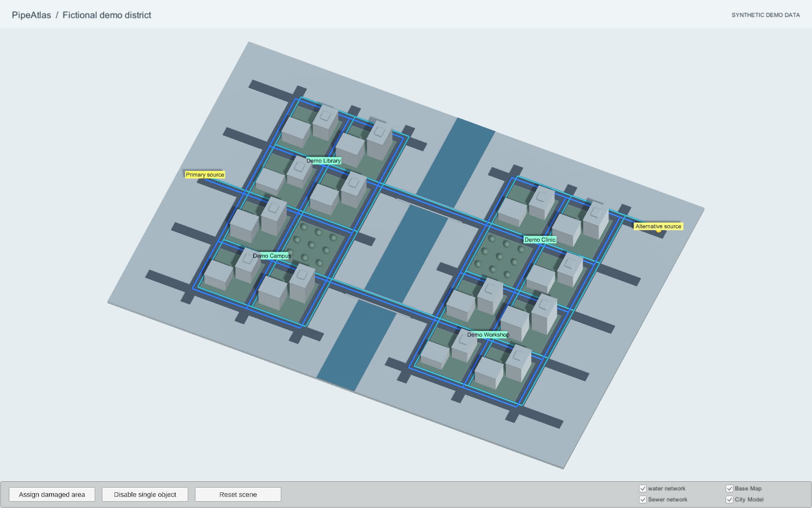The width and height of the screenshot is (812, 508).
Task: Click the Assign damaged area button
Action: 52,494
